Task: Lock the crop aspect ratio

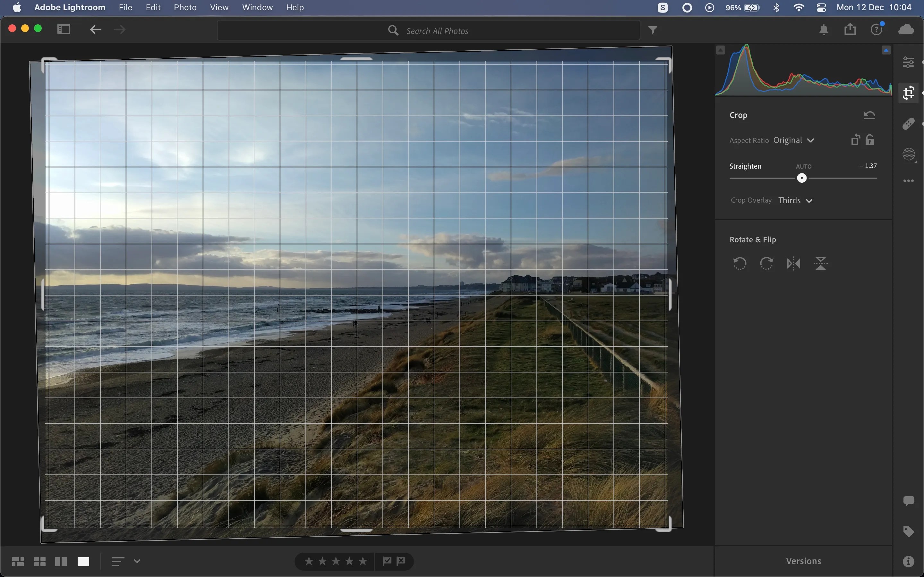Action: coord(870,140)
